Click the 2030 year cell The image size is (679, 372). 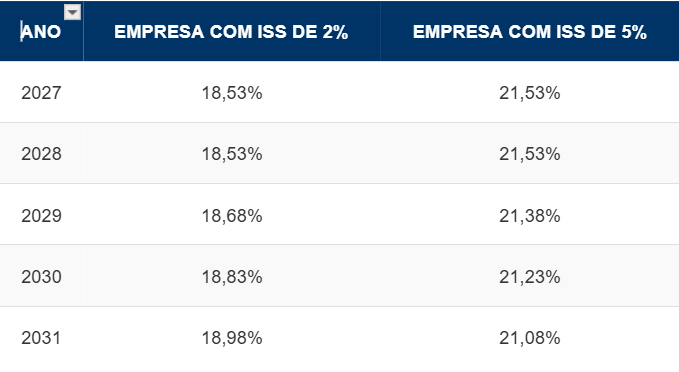tap(42, 276)
